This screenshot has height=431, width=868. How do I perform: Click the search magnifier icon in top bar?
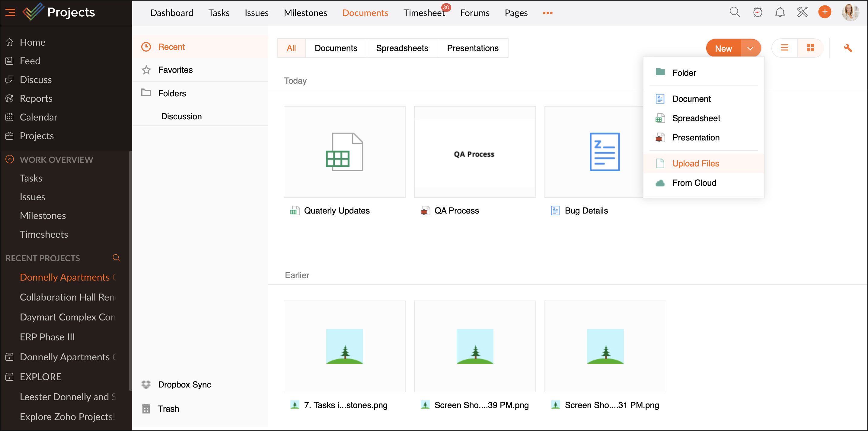(735, 12)
